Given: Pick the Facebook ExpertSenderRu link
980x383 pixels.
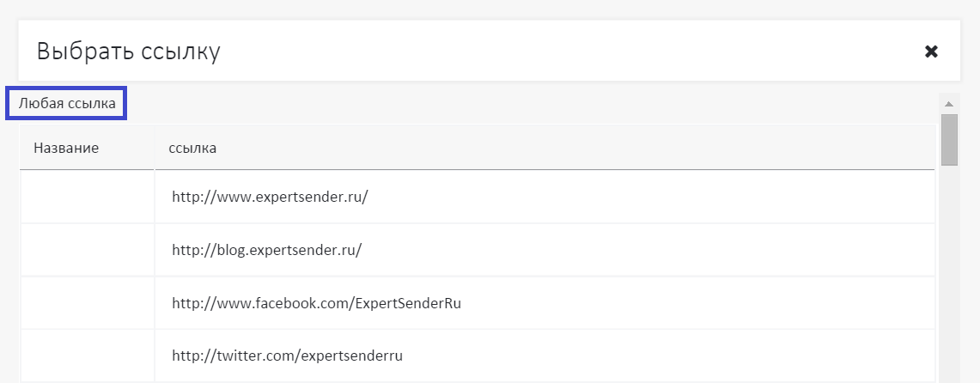Looking at the screenshot, I should click(x=317, y=303).
